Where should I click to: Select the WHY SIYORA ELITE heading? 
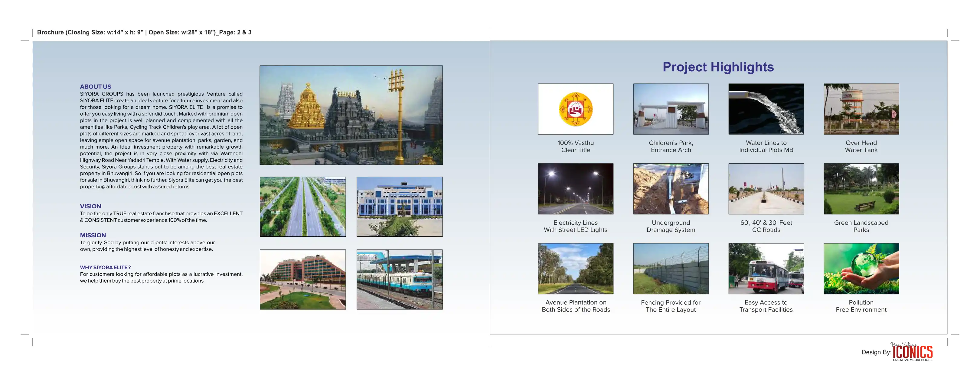[105, 268]
